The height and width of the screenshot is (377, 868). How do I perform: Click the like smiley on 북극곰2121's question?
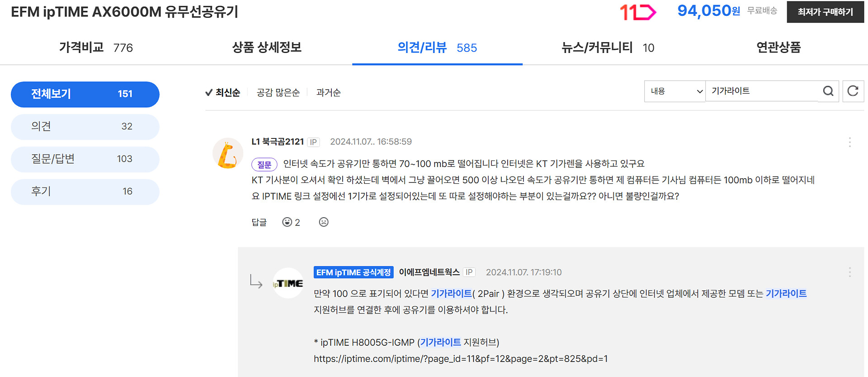coord(287,222)
